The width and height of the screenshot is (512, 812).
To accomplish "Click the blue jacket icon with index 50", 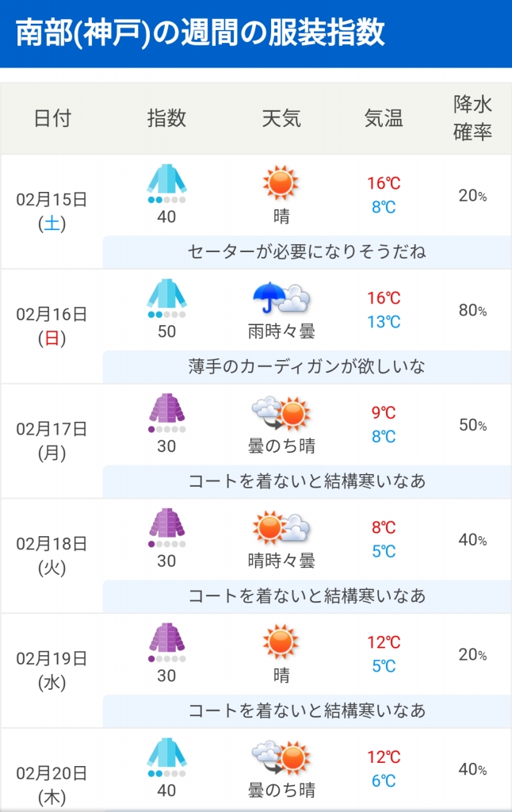I will pos(166,293).
